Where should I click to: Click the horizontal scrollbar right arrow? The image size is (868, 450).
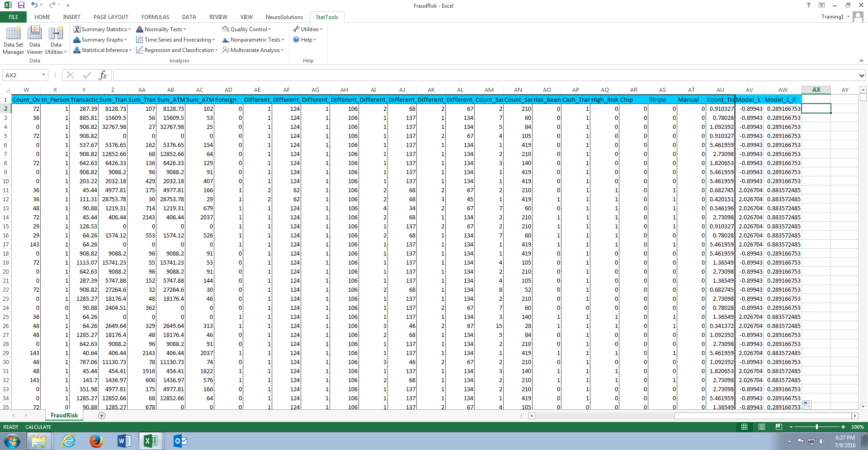coord(855,416)
